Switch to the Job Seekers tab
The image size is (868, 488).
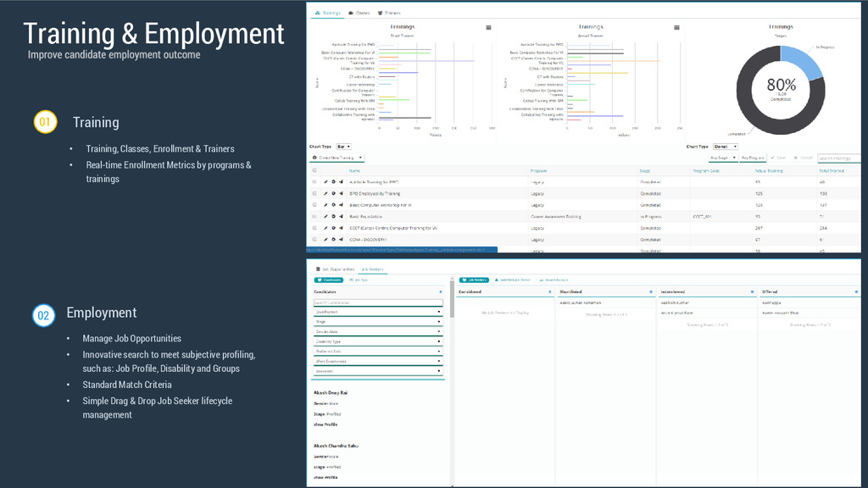tap(372, 269)
